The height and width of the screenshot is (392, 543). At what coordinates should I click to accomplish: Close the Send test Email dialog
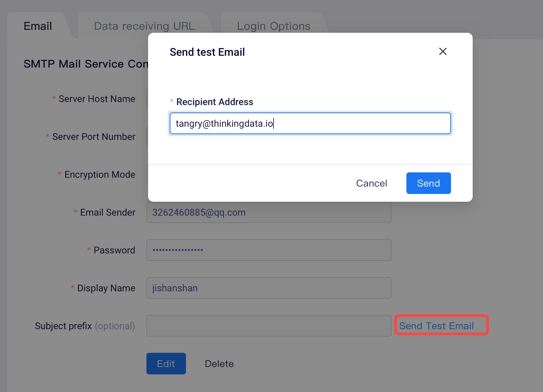coord(443,51)
